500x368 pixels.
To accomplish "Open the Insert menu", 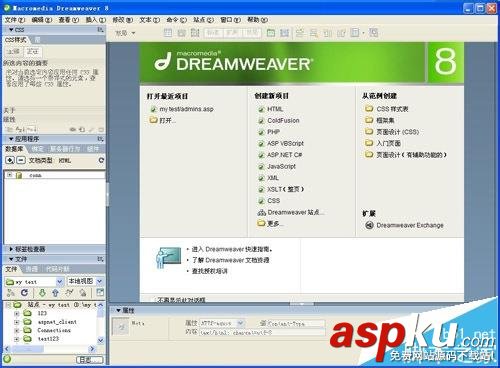I will tap(96, 20).
